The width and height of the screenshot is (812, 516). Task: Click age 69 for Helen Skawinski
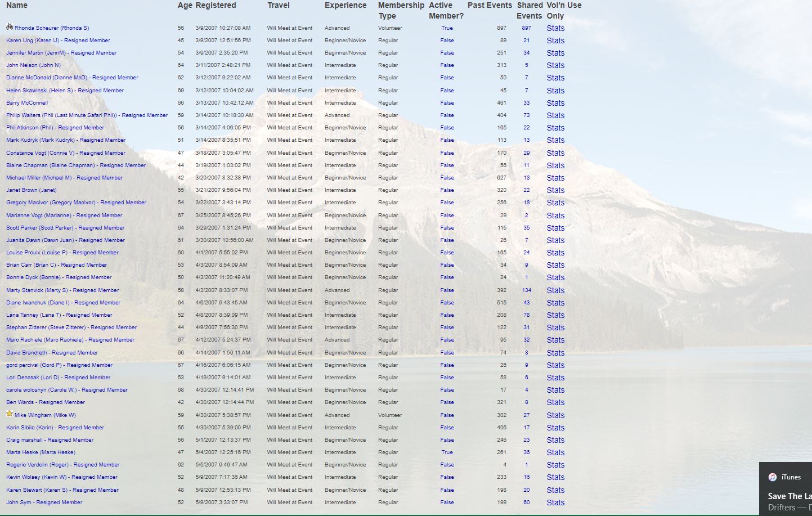tap(181, 91)
